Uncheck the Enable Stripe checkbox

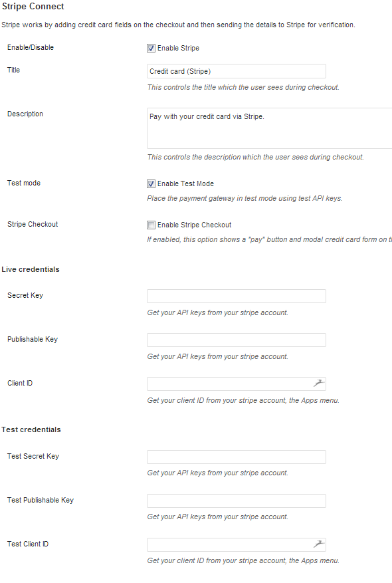151,48
